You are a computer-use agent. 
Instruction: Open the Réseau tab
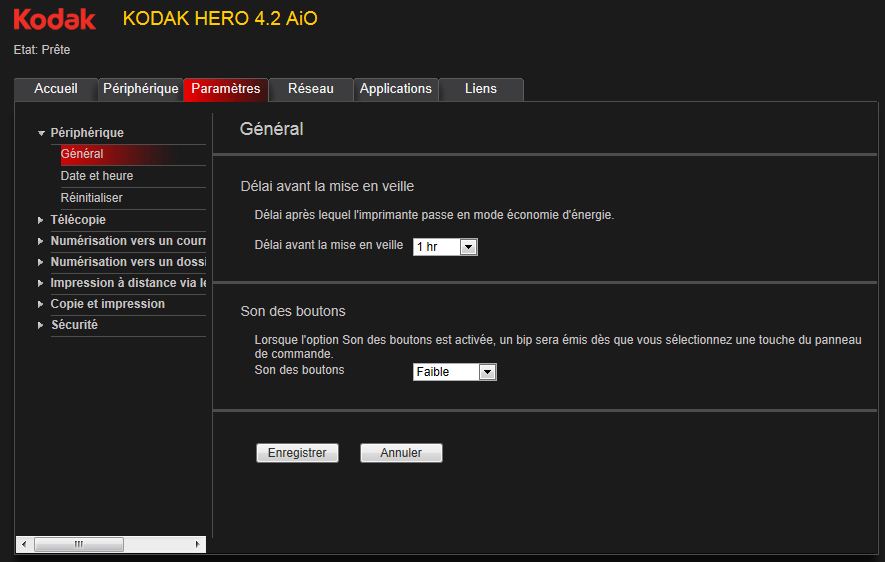[311, 89]
